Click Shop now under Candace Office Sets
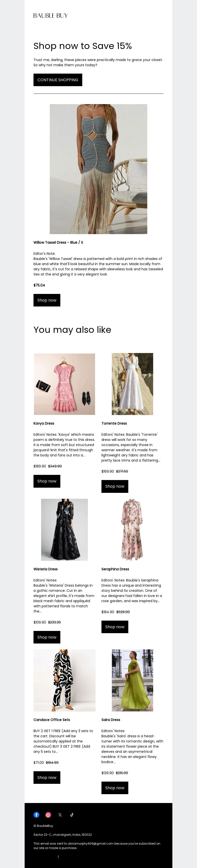This screenshot has height=868, width=197. [x=47, y=777]
